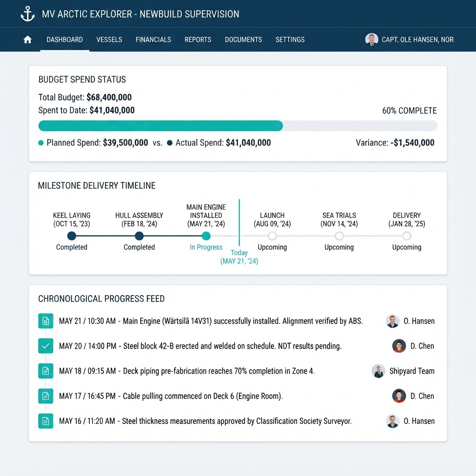Click checkmark icon for MAY 20 entry
This screenshot has height=476, width=476.
46,346
